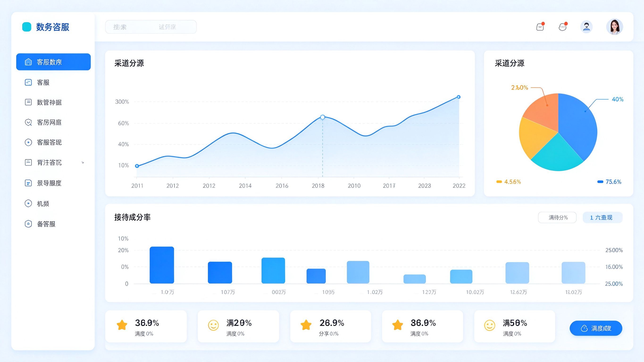Click the hexagon icon beside 备客服
This screenshot has height=362, width=644.
coord(28,224)
